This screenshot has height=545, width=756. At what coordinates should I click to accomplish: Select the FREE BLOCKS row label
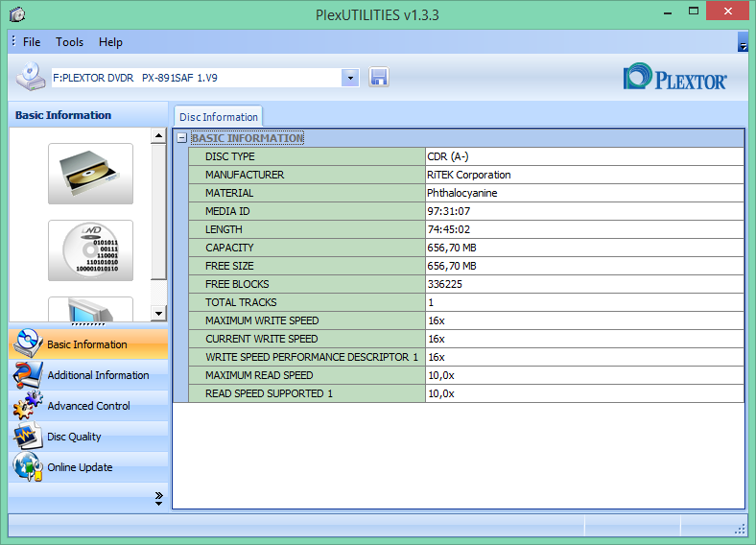point(237,285)
